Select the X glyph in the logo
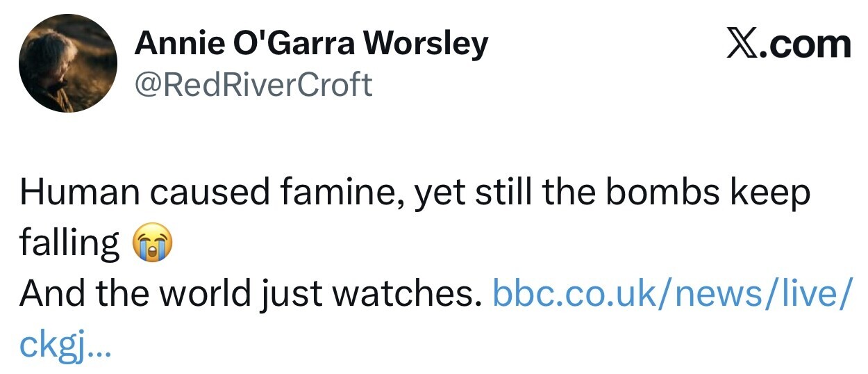This screenshot has width=868, height=374. click(x=741, y=45)
